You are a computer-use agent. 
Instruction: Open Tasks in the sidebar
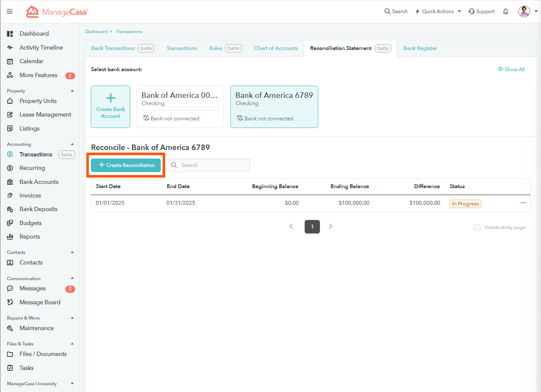26,368
